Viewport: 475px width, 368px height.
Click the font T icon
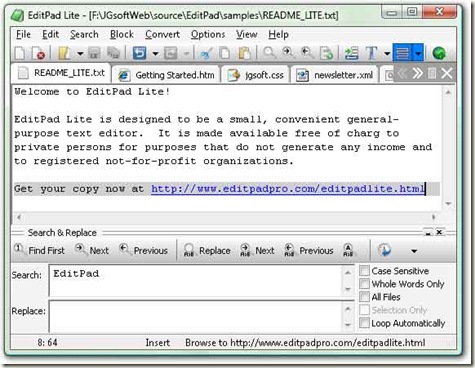click(x=371, y=53)
